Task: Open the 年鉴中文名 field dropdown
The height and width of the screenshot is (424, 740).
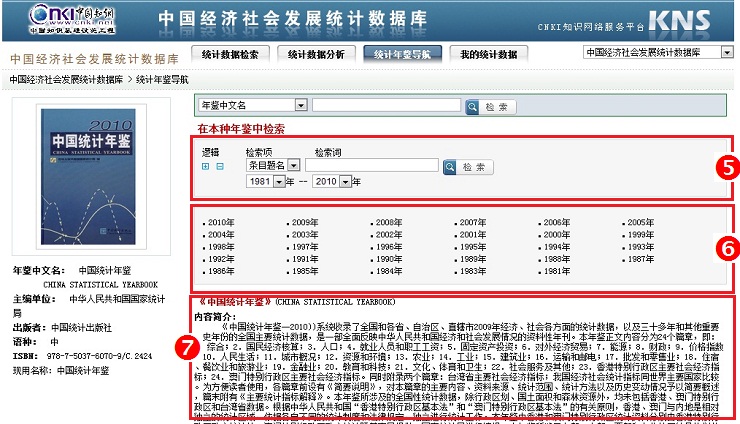Action: tap(300, 105)
